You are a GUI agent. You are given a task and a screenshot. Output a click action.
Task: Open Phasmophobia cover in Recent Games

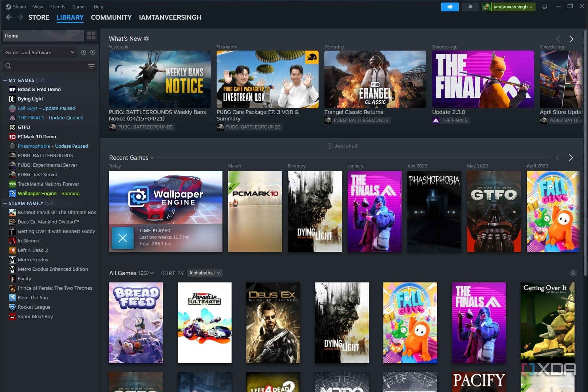434,211
